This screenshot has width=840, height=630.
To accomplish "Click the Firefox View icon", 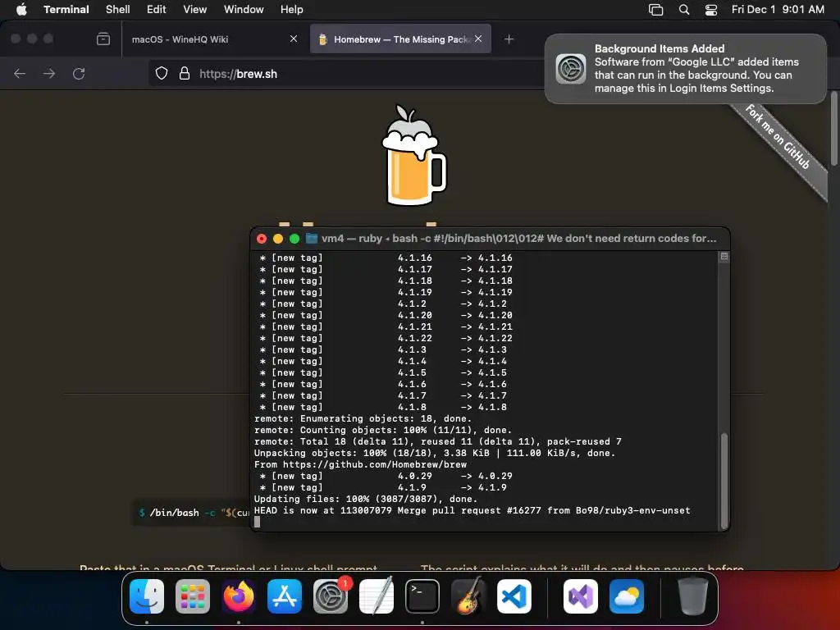I will click(103, 39).
